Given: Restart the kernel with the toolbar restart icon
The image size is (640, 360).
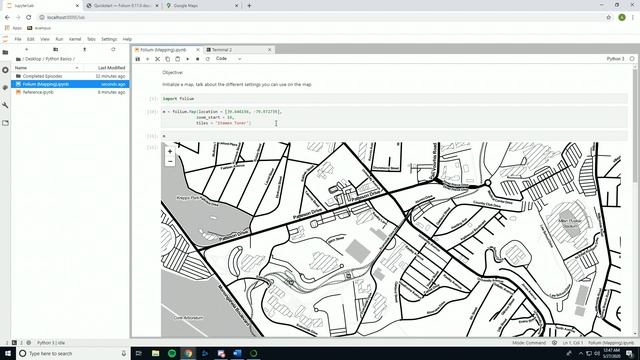Looking at the screenshot, I should coord(207,59).
